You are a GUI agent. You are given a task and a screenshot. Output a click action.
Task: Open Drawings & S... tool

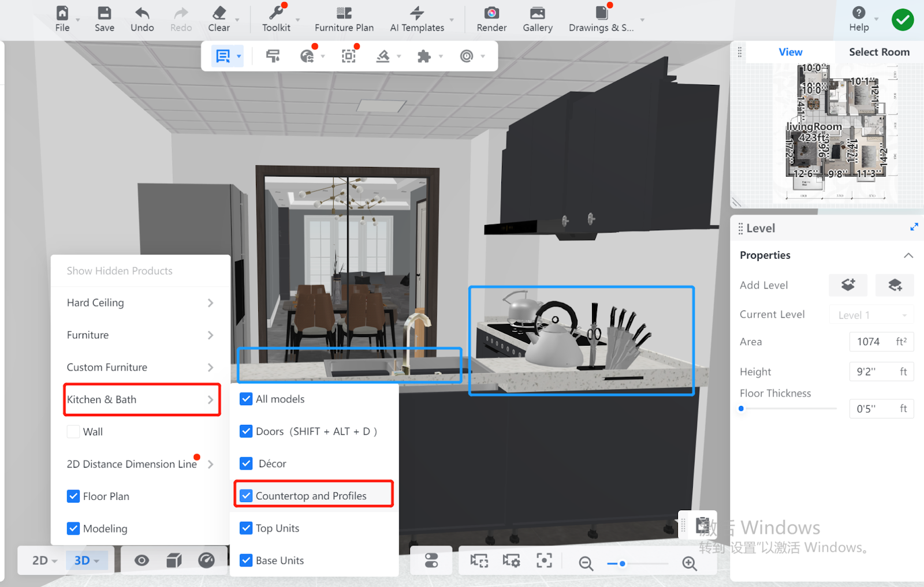(x=601, y=19)
